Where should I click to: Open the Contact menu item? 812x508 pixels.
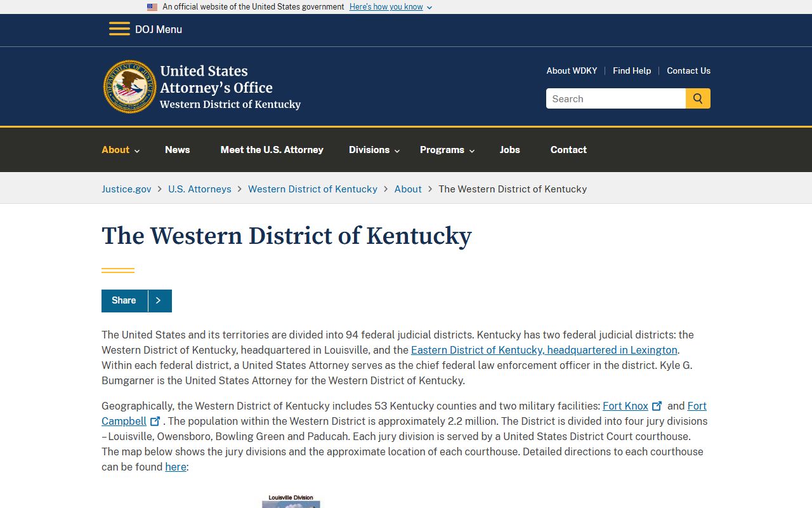(568, 150)
